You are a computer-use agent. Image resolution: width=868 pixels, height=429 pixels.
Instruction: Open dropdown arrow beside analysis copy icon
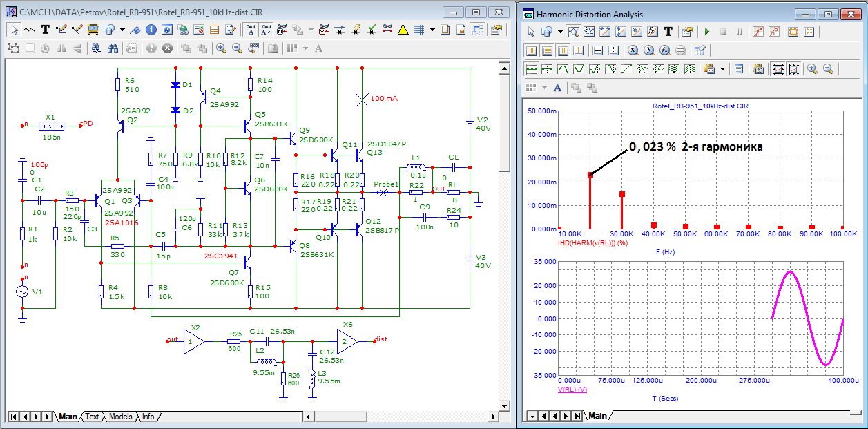coord(559,32)
